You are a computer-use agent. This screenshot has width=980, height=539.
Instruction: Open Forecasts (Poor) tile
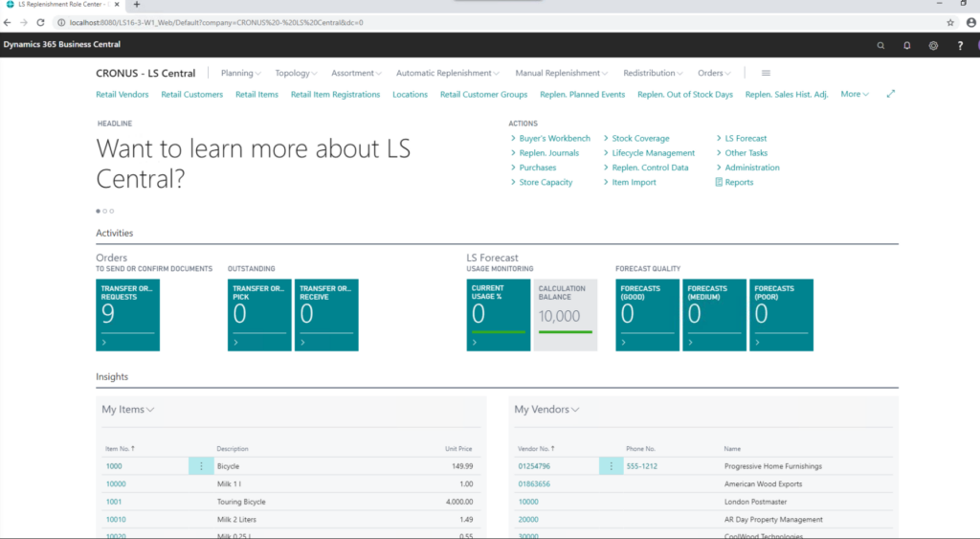point(781,315)
